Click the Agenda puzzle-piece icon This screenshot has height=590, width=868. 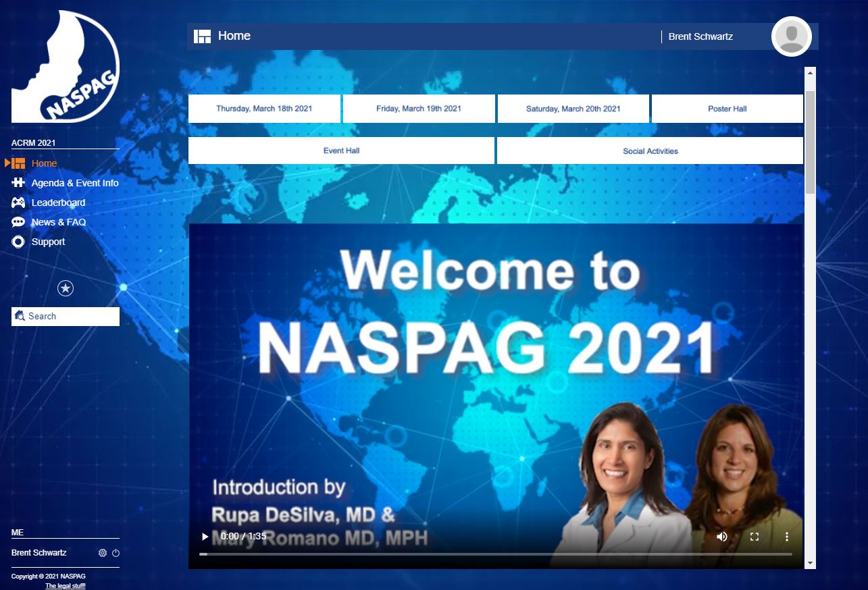pos(18,183)
